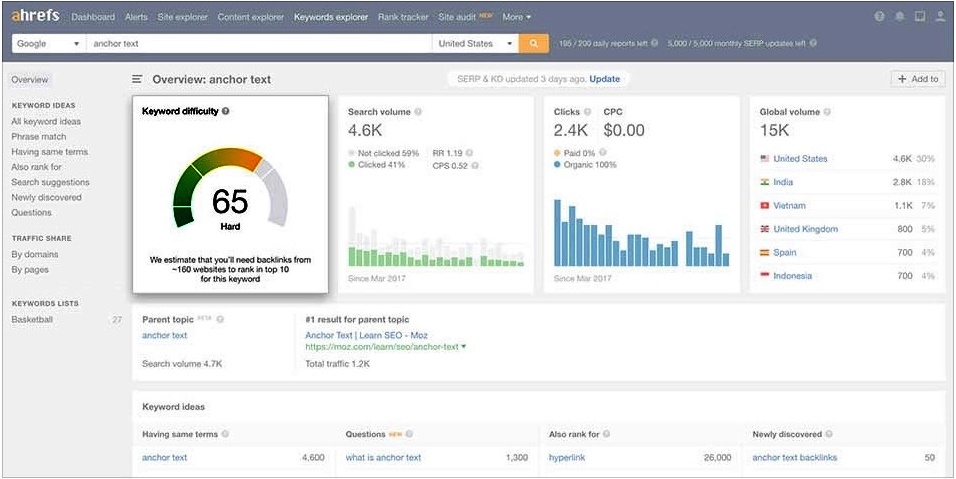Open By pages traffic share

tap(30, 269)
